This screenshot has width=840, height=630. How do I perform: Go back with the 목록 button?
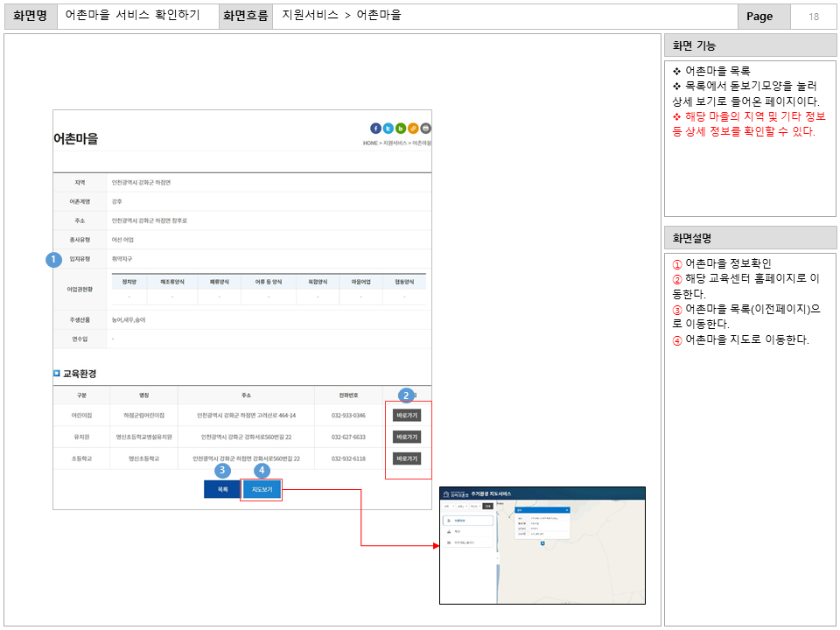[x=222, y=489]
